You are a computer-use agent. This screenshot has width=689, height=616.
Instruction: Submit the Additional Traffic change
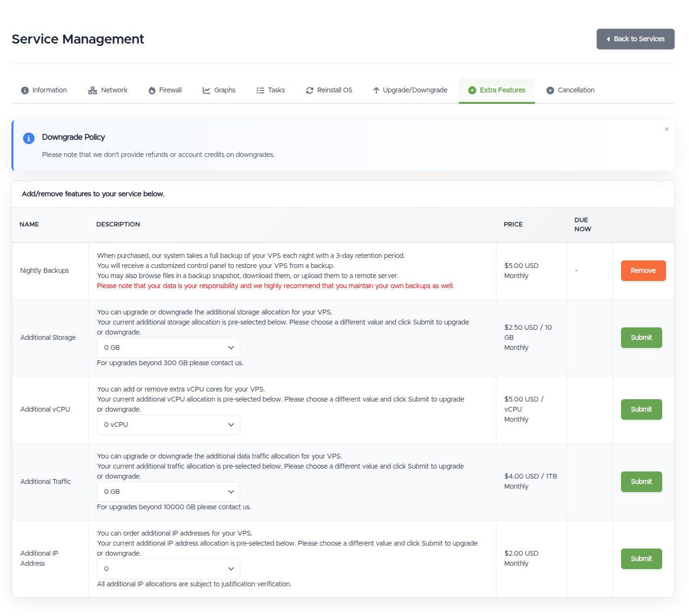[641, 482]
